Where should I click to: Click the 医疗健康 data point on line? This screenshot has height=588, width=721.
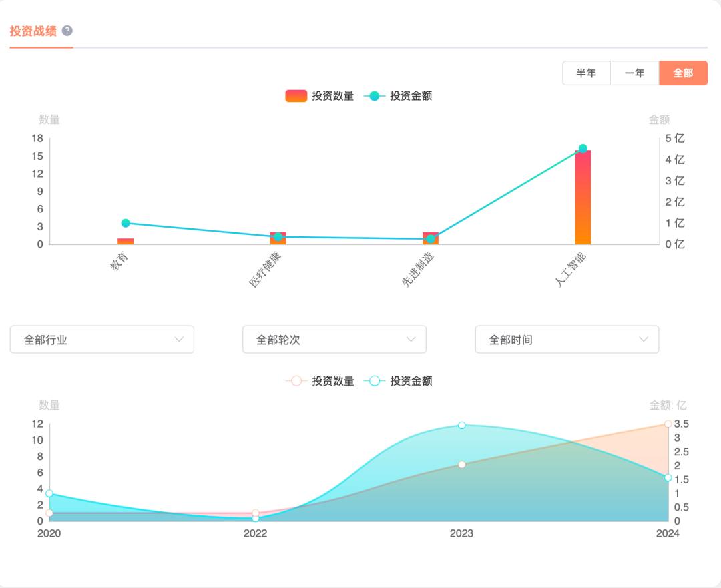coord(278,236)
